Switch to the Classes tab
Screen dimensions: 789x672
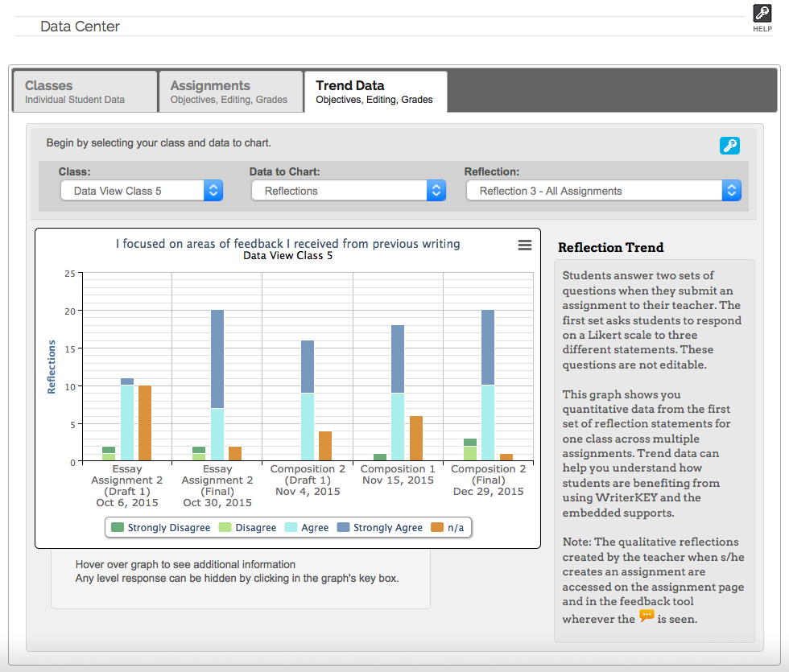pyautogui.click(x=85, y=92)
